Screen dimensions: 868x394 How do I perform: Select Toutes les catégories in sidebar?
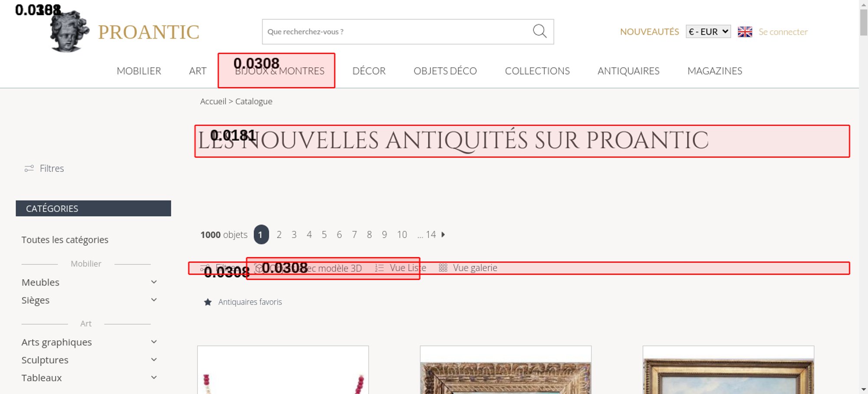coord(65,240)
